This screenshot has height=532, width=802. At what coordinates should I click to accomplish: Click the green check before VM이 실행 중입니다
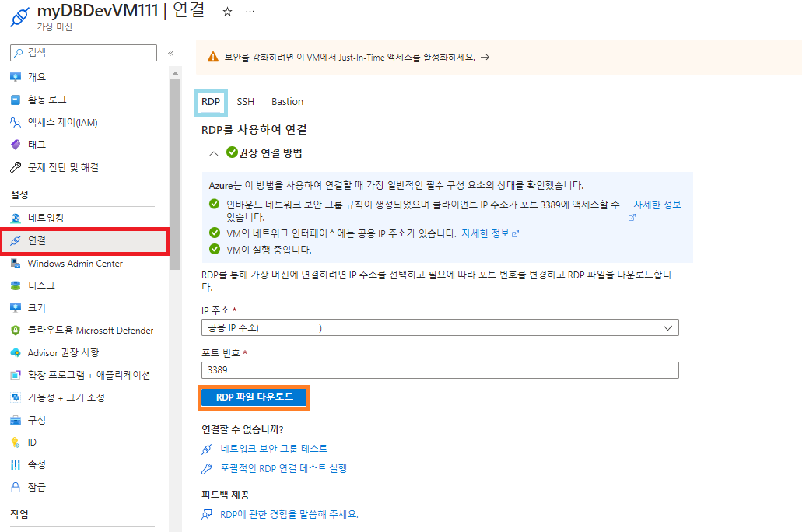pos(215,249)
